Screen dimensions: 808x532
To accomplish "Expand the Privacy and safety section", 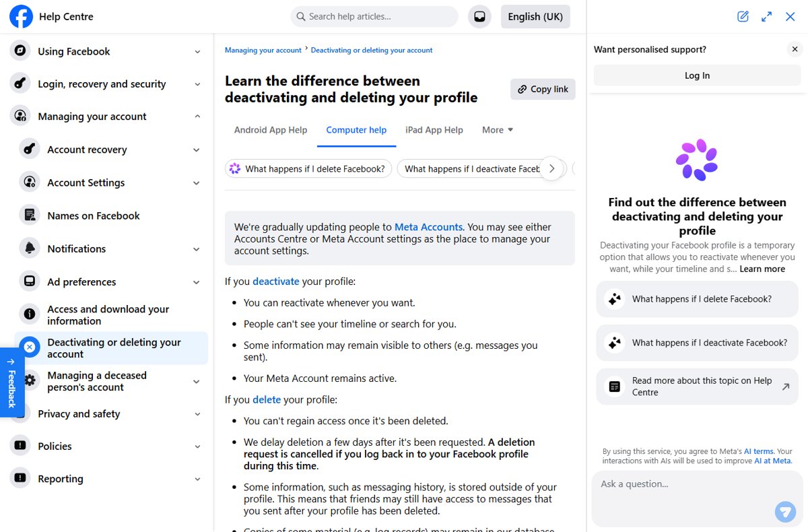I will tap(197, 413).
